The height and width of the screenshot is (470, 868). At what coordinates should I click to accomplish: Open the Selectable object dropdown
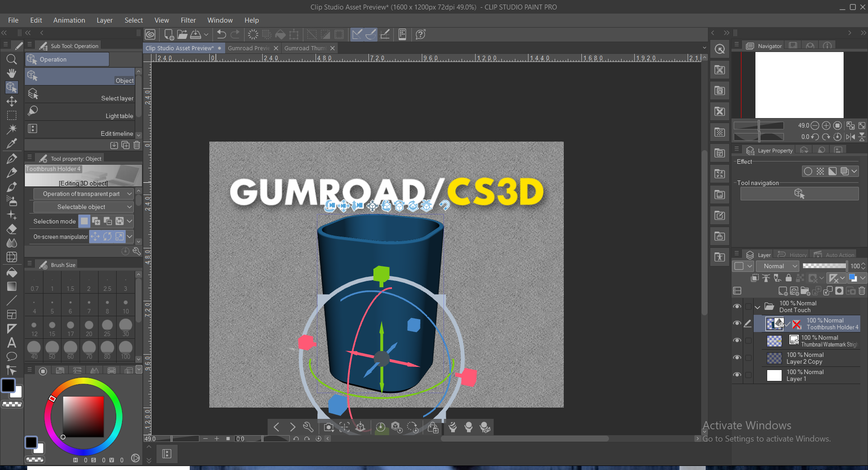coord(84,207)
